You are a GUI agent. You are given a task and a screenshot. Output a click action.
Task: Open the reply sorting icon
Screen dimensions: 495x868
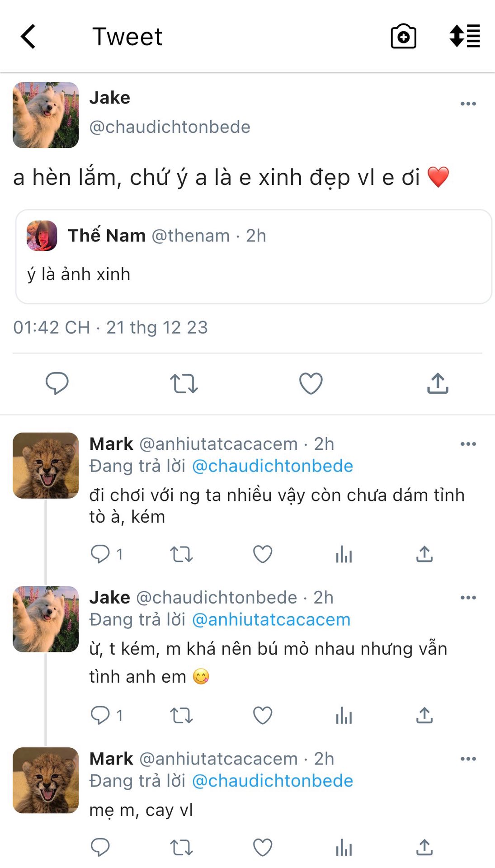tap(465, 36)
